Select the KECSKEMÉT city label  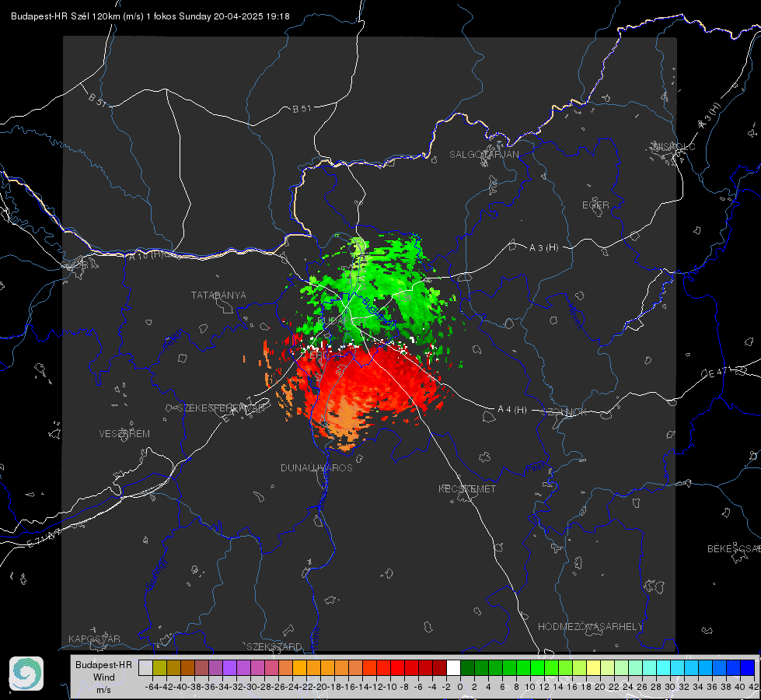(x=467, y=488)
